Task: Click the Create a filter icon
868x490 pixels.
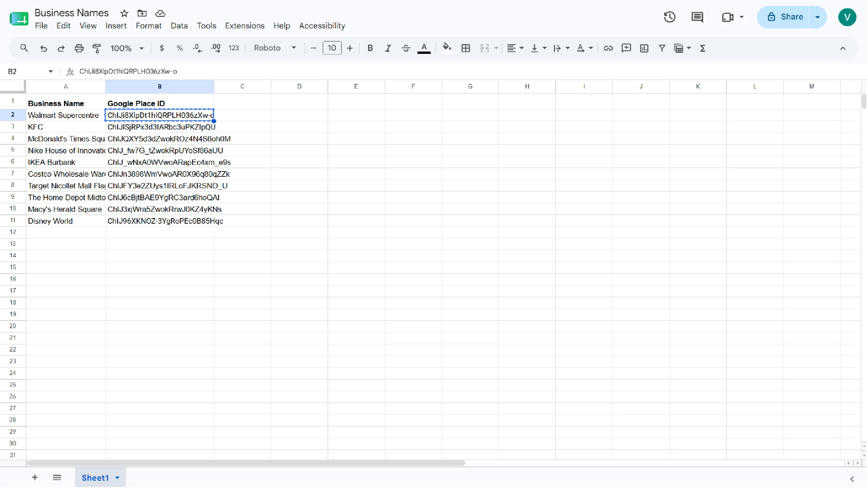Action: (x=662, y=48)
